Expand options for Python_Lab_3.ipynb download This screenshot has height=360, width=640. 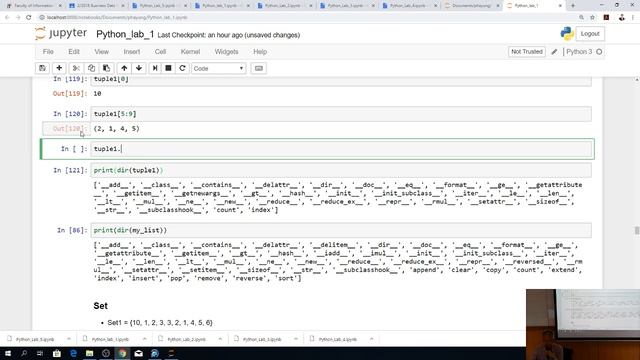[x=296, y=339]
